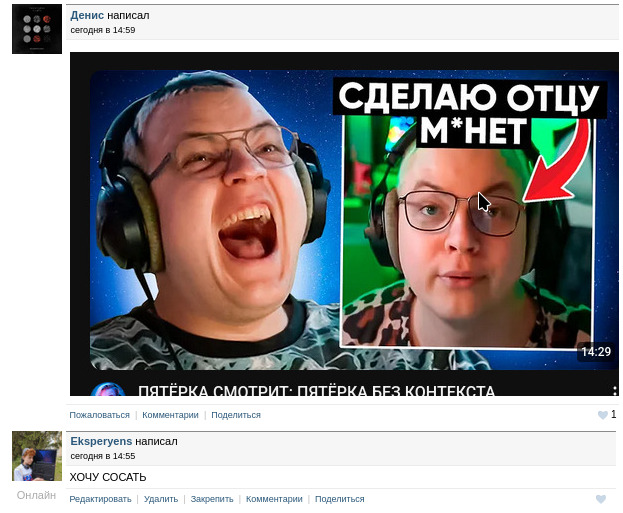This screenshot has width=623, height=513.
Task: Click the 14:29 duration badge on the video
Action: pos(596,352)
